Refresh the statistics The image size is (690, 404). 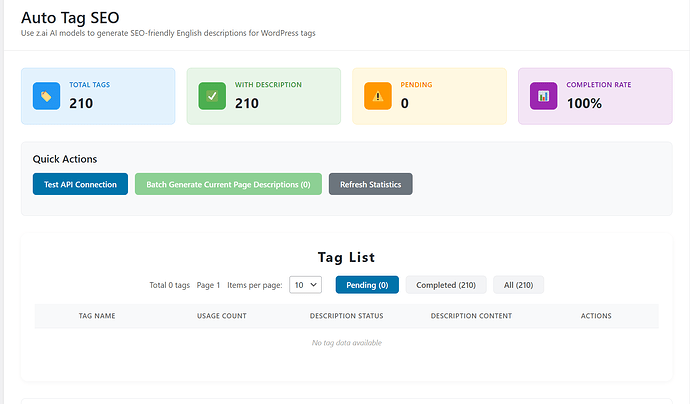click(371, 184)
